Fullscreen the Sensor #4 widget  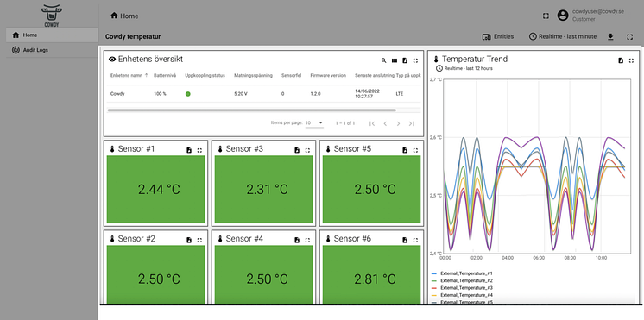[307, 240]
